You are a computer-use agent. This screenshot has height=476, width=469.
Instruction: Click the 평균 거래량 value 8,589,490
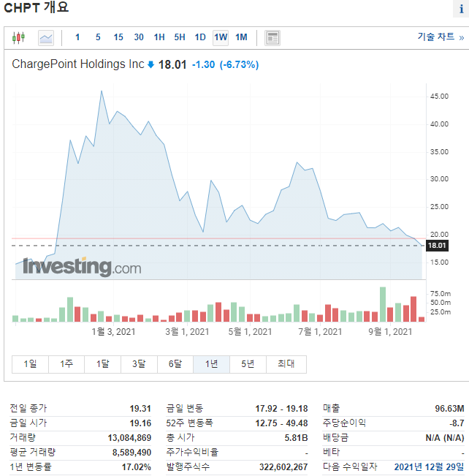[x=131, y=453]
